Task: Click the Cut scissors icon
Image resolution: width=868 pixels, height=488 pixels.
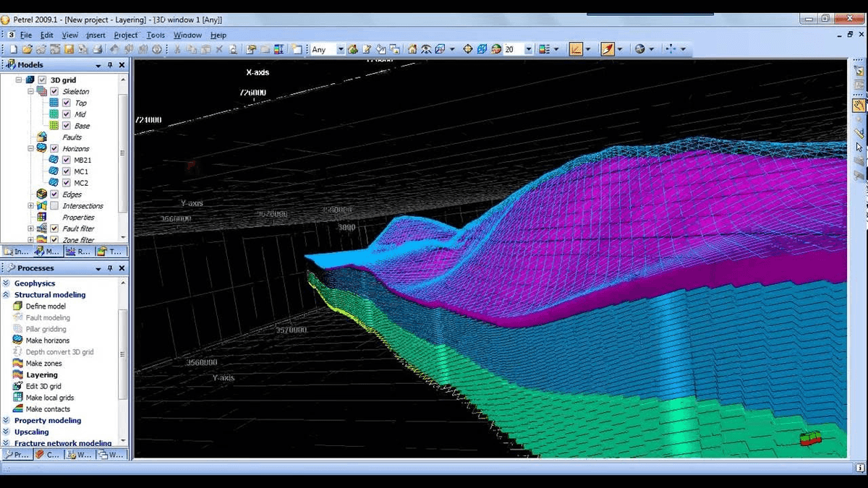Action: pos(177,49)
